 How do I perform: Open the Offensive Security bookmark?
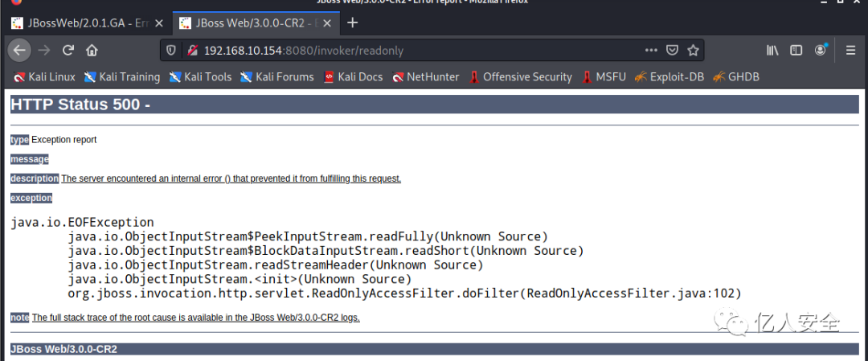tap(520, 77)
